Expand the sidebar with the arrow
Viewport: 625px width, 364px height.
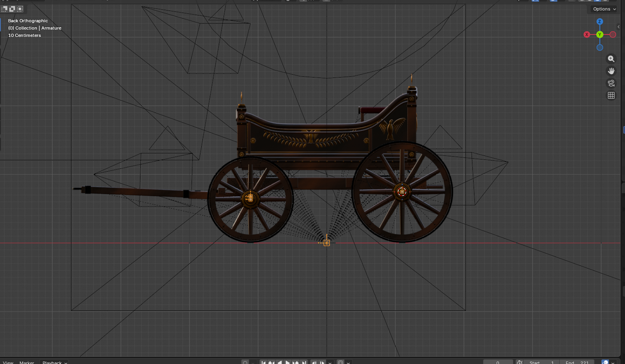(618, 27)
